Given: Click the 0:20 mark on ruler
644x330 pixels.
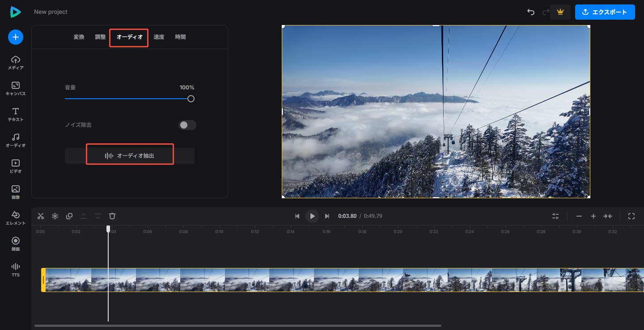Looking at the screenshot, I should pyautogui.click(x=398, y=232).
